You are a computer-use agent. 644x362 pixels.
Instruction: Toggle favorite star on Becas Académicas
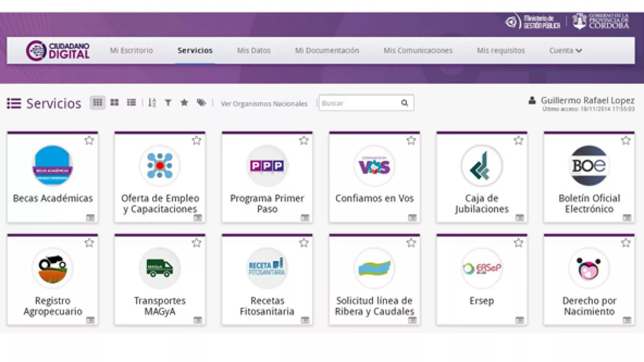pyautogui.click(x=89, y=140)
